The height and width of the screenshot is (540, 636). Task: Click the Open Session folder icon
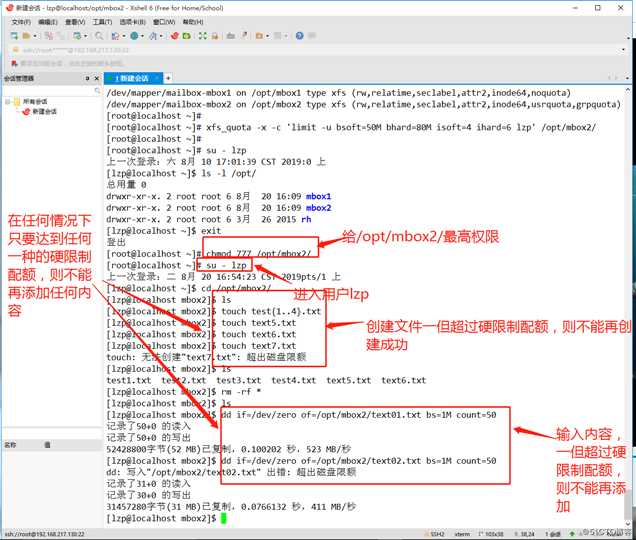[x=26, y=36]
